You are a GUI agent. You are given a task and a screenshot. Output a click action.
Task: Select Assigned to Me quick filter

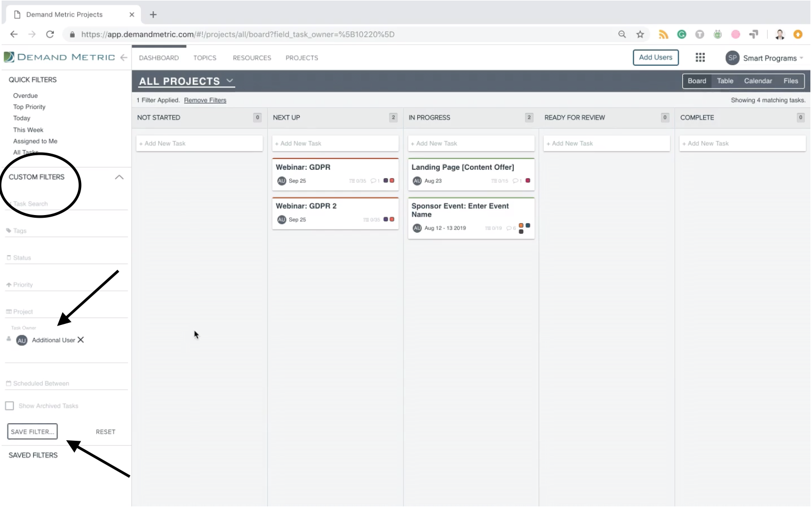[x=35, y=141]
